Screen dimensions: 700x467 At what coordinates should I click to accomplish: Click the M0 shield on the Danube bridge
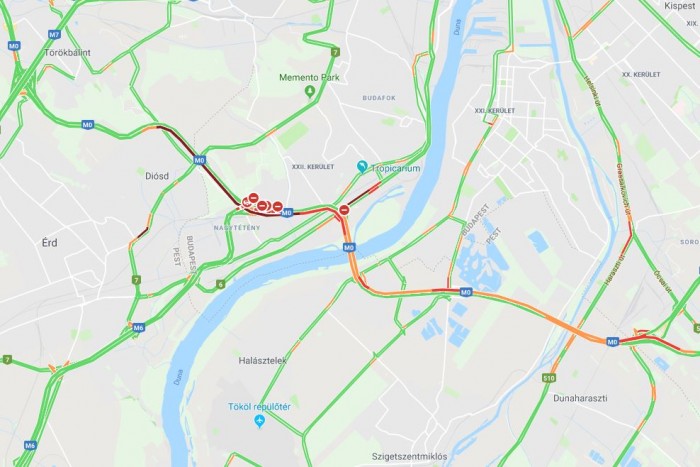tap(349, 247)
